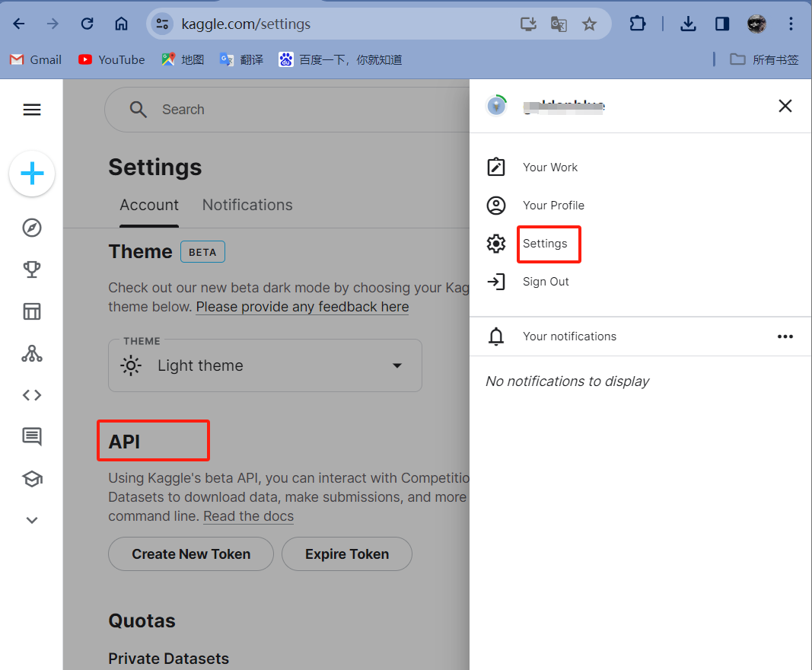Click the blue plus Create button
Viewport: 812px width, 670px height.
[x=32, y=174]
